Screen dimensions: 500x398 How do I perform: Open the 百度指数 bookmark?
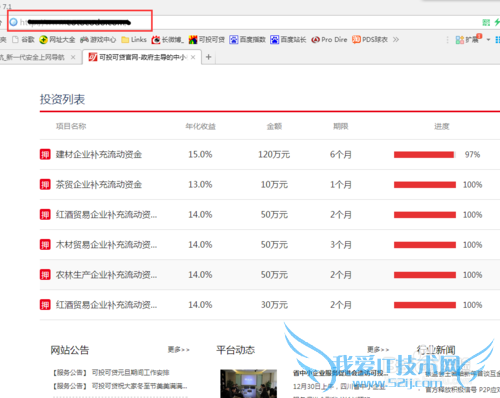(248, 40)
